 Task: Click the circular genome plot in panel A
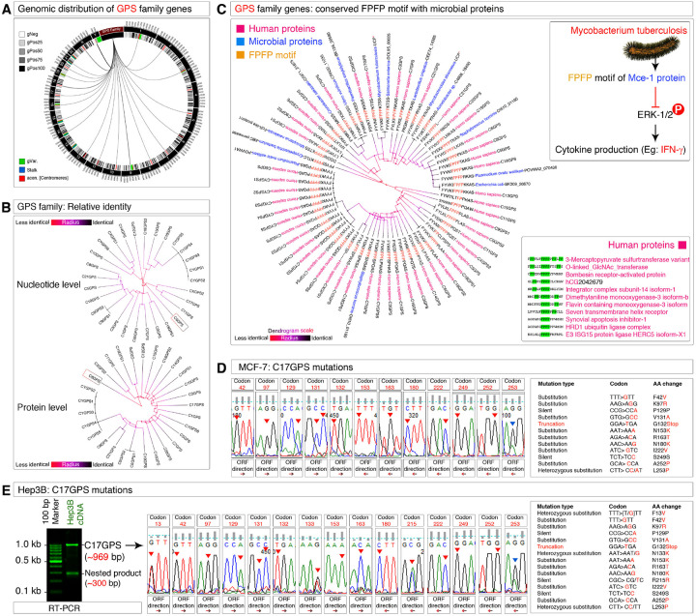pyautogui.click(x=126, y=102)
